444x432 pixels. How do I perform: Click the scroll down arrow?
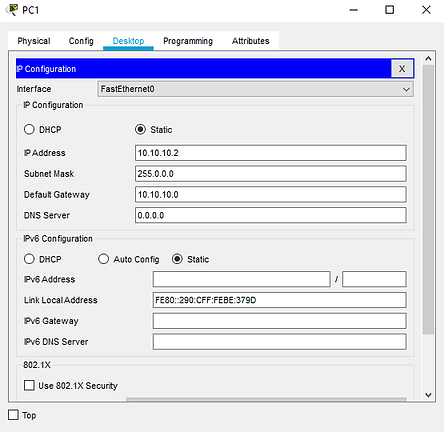pyautogui.click(x=428, y=395)
